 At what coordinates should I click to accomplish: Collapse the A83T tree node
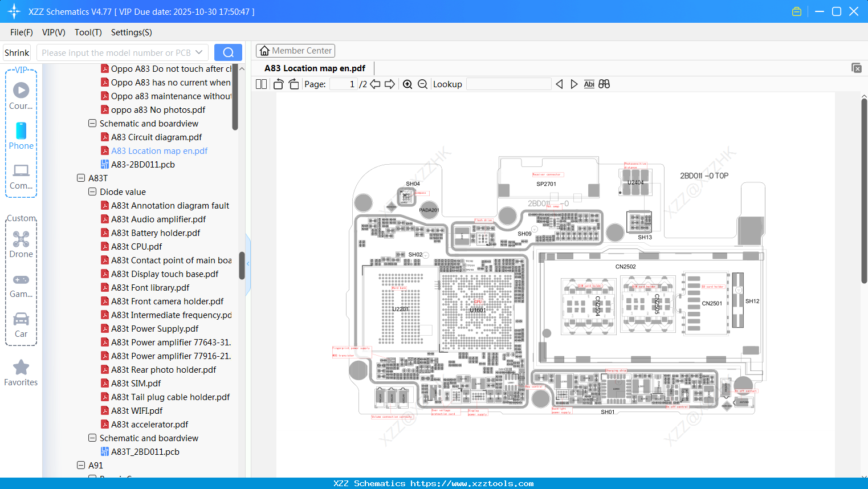[x=81, y=178]
